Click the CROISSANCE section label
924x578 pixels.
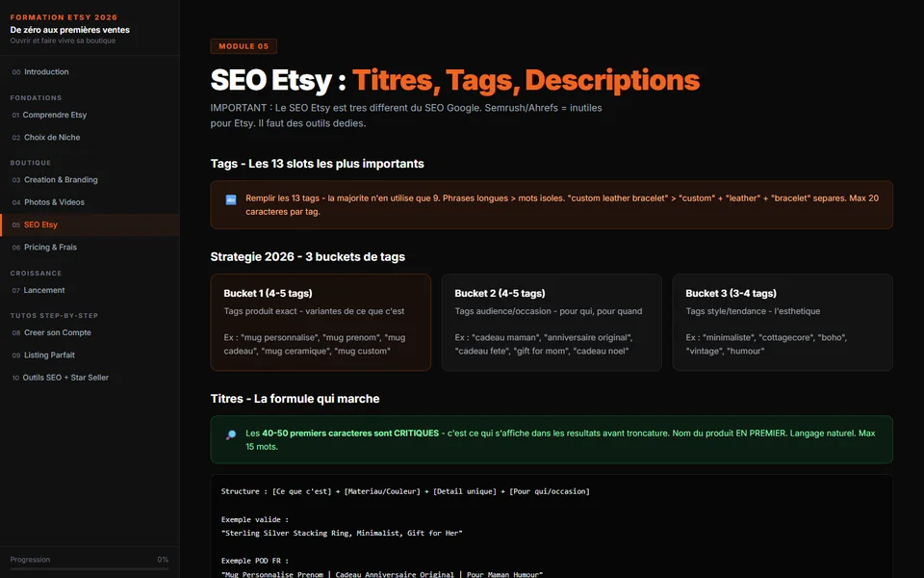pos(36,273)
